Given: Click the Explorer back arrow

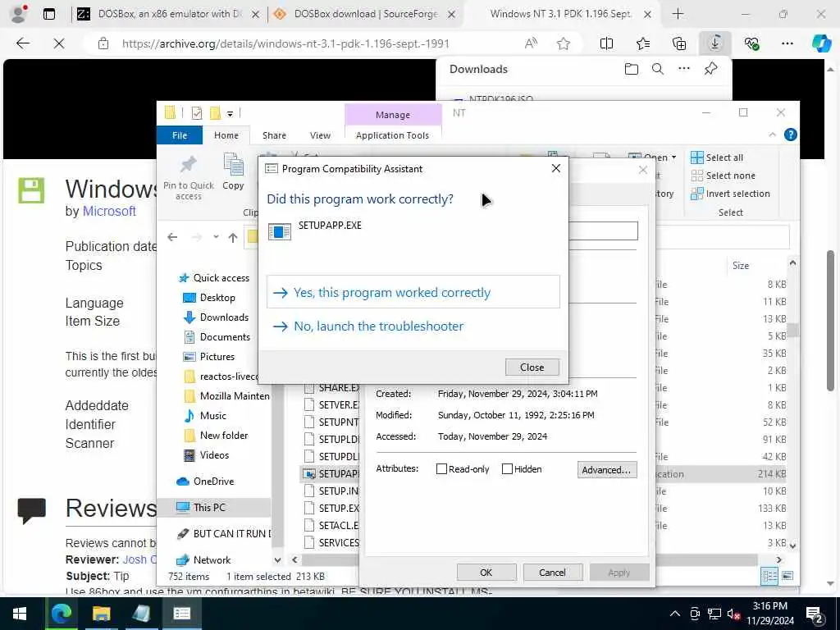Looking at the screenshot, I should (172, 237).
